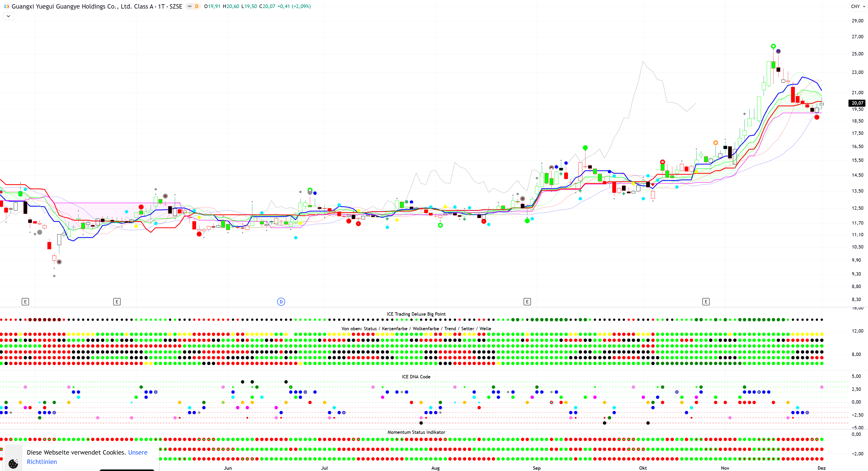Click the cookie icon in the banner
This screenshot has width=868, height=471.
click(x=13, y=464)
